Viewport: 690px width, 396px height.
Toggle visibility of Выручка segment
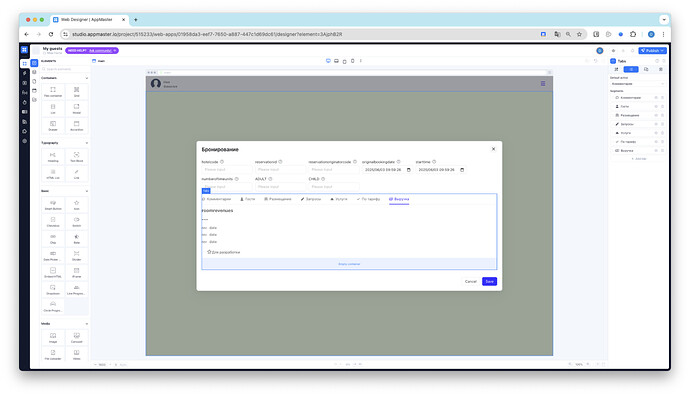(656, 150)
